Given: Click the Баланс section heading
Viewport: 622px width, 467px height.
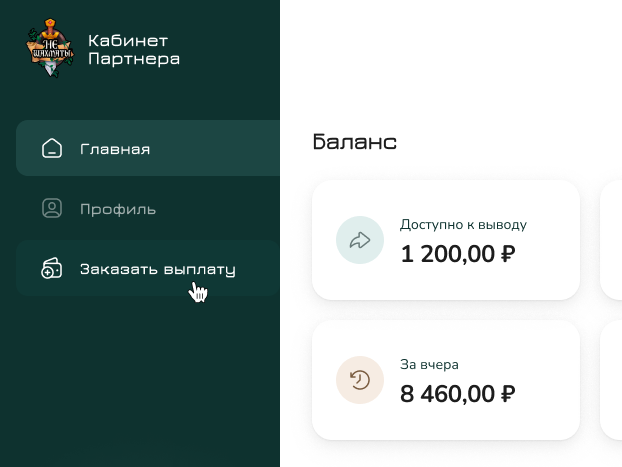Looking at the screenshot, I should click(x=355, y=142).
